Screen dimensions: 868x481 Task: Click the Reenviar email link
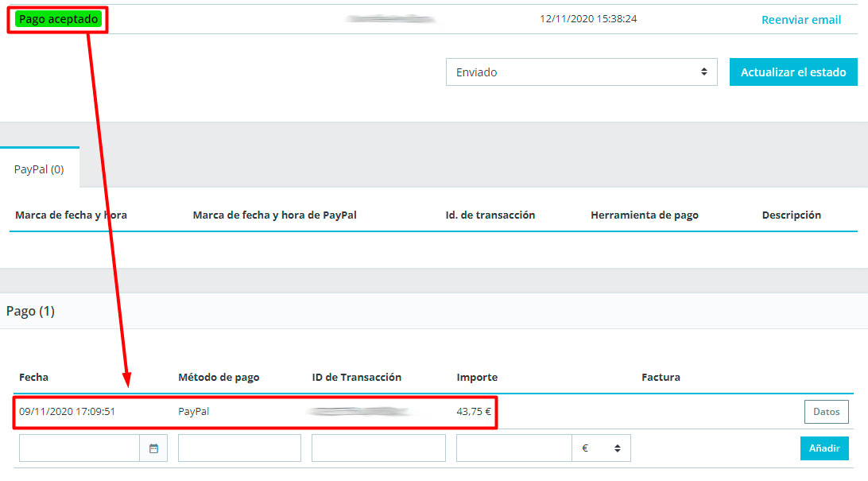801,20
